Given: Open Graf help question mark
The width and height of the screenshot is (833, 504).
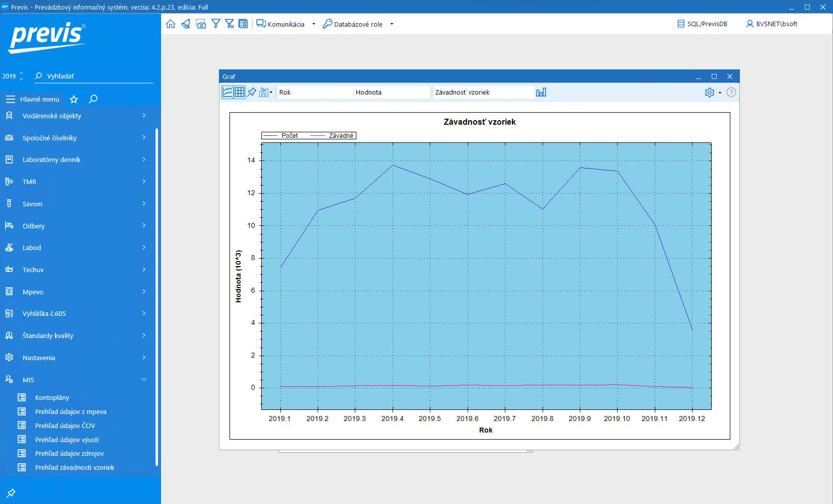Looking at the screenshot, I should point(731,93).
